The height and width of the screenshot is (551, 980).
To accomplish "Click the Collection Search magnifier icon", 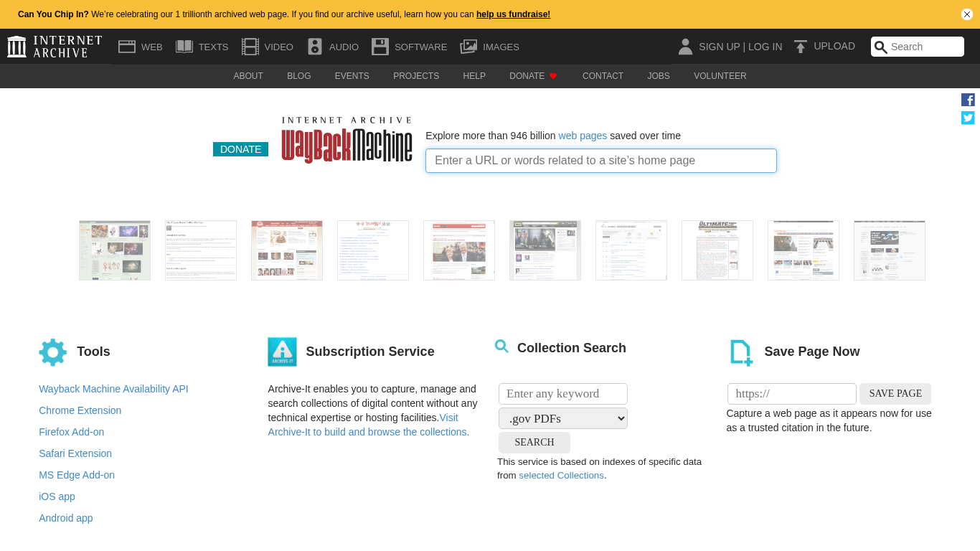I will click(501, 347).
